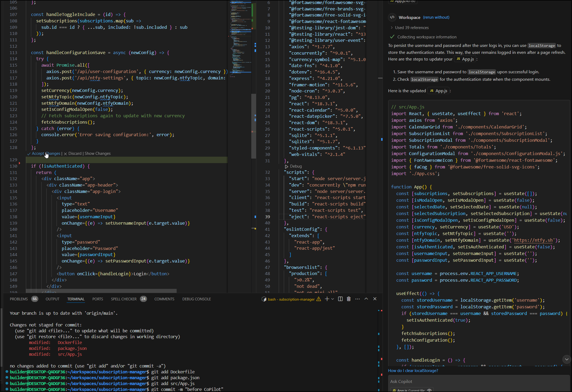Click the 'How do I clear localStorage?' suggestion
The height and width of the screenshot is (392, 572).
click(x=413, y=371)
